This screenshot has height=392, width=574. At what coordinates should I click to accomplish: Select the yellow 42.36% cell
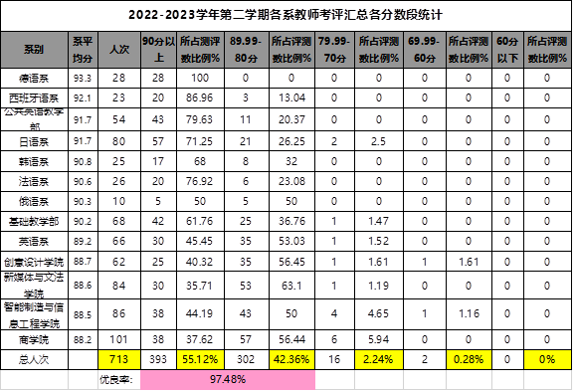[x=291, y=360]
